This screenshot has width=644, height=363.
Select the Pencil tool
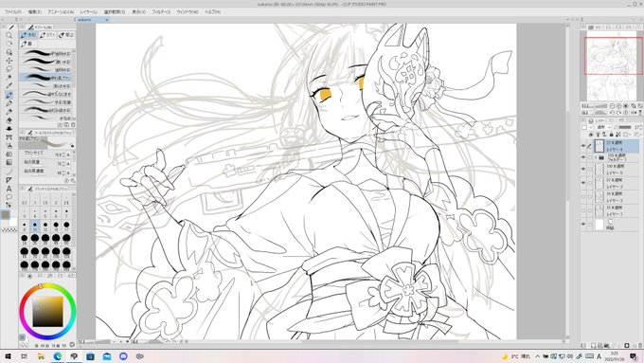pos(9,103)
